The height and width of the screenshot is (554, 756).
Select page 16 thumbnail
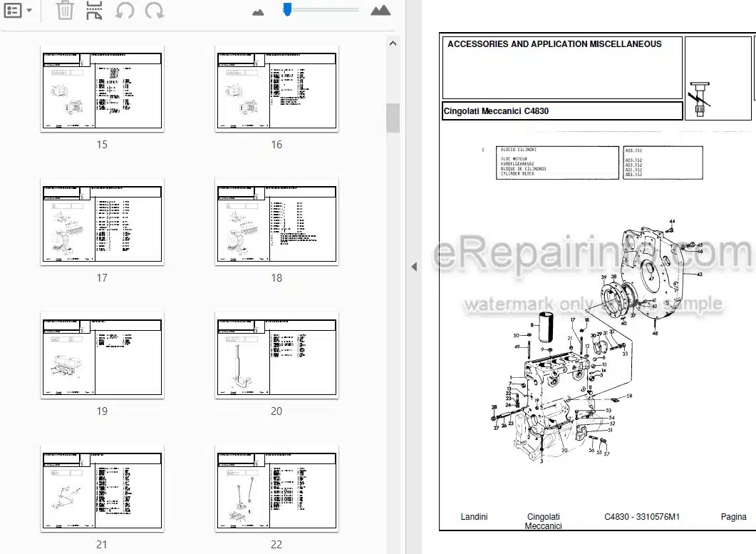pyautogui.click(x=276, y=89)
